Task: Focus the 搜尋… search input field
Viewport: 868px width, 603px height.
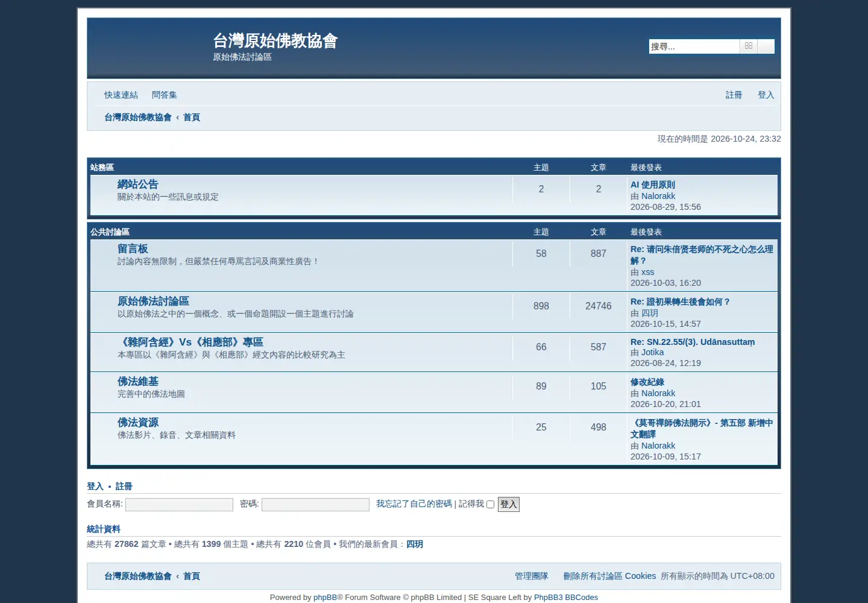Action: (694, 46)
